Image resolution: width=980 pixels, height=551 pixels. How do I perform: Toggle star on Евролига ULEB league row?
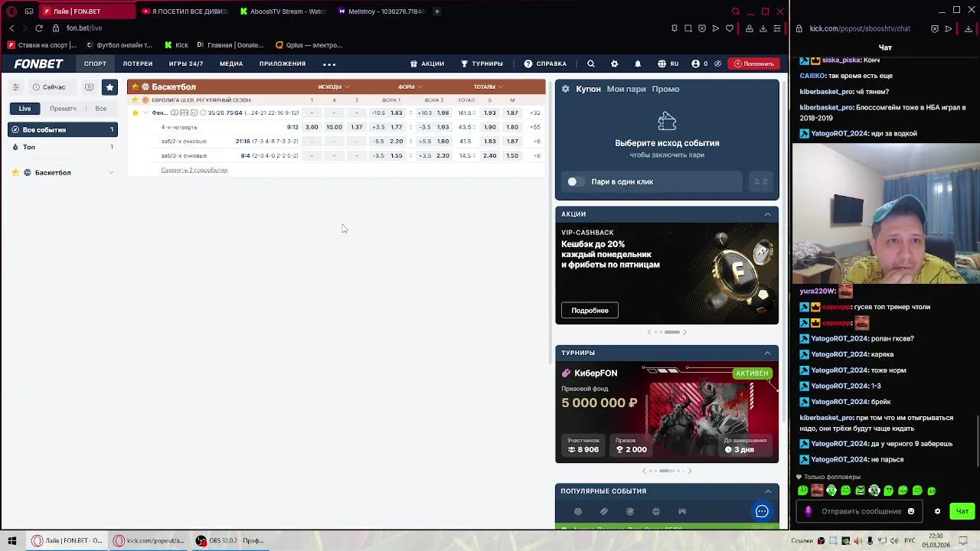tap(135, 100)
